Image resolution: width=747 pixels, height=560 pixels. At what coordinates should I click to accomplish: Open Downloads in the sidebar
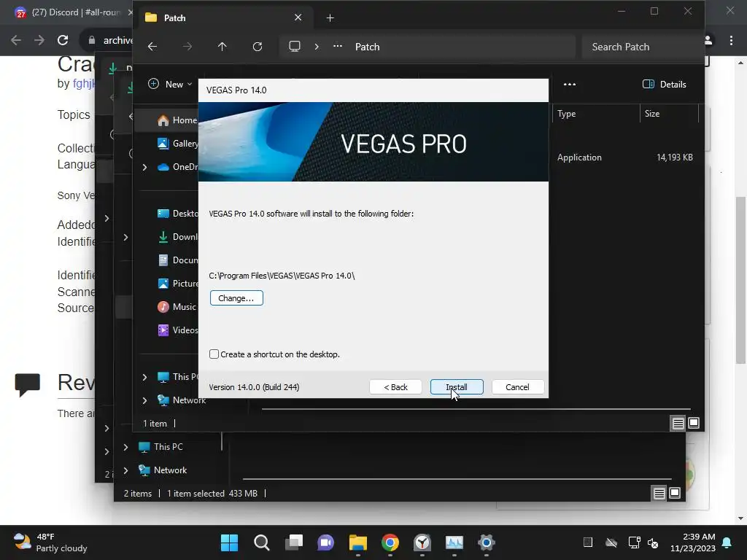[178, 237]
